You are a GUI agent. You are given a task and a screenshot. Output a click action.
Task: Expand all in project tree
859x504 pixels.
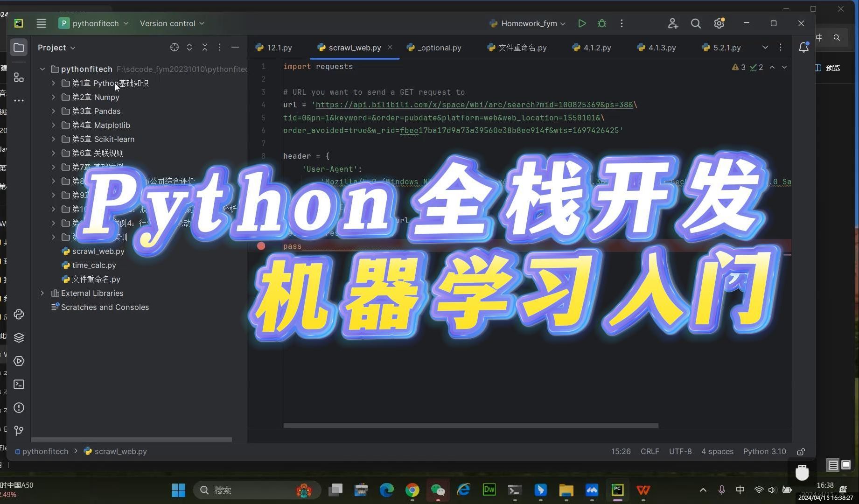(189, 47)
